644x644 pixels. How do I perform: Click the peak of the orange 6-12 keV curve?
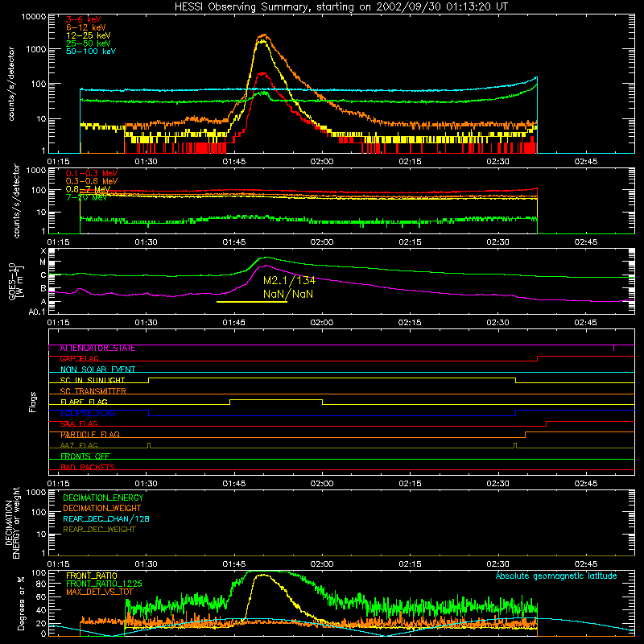pyautogui.click(x=264, y=35)
